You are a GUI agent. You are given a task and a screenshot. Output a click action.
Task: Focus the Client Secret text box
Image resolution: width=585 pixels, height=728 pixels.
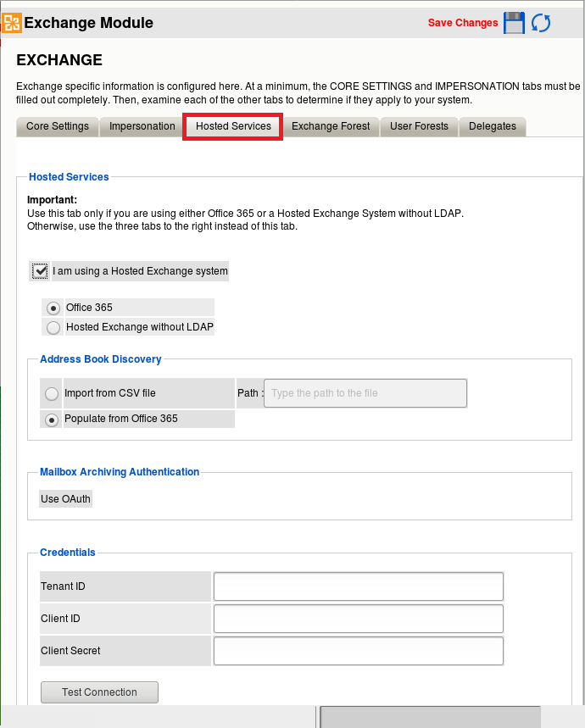coord(359,651)
